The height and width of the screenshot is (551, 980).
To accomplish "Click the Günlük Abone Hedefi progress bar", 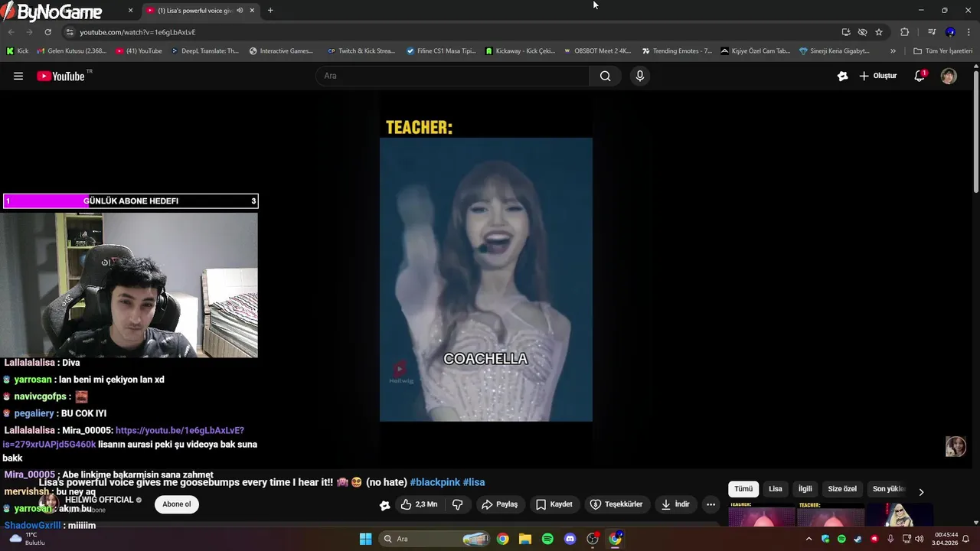I will coord(130,201).
